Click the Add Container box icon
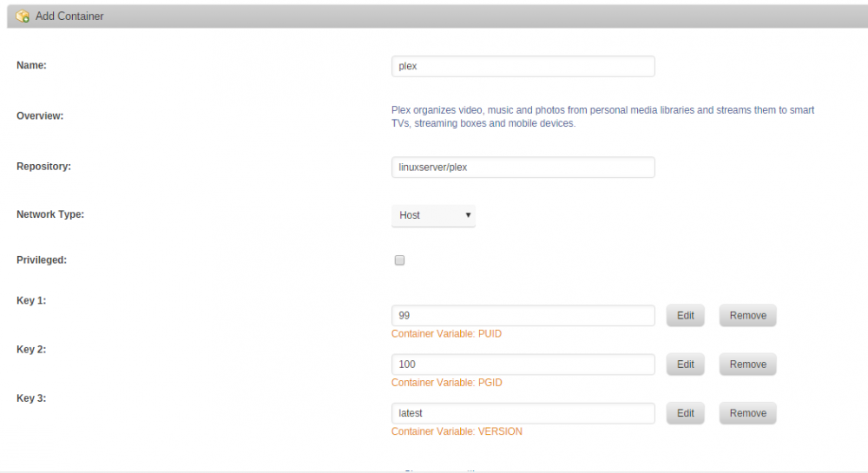The height and width of the screenshot is (473, 868). pos(23,16)
